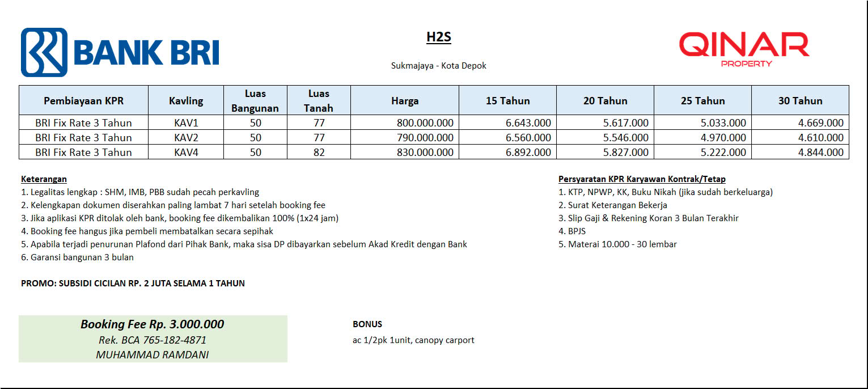Select the KAV1 cell
The width and height of the screenshot is (868, 389).
[186, 122]
